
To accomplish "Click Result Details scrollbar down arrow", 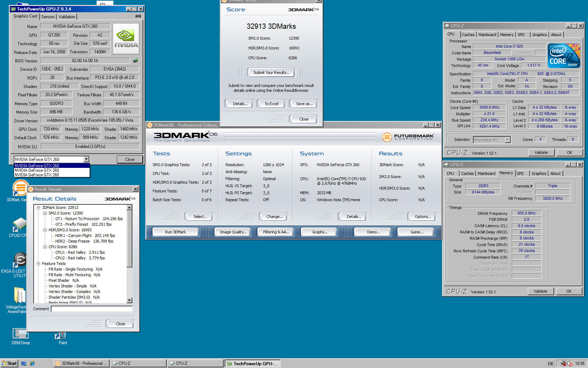I will pyautogui.click(x=129, y=300).
